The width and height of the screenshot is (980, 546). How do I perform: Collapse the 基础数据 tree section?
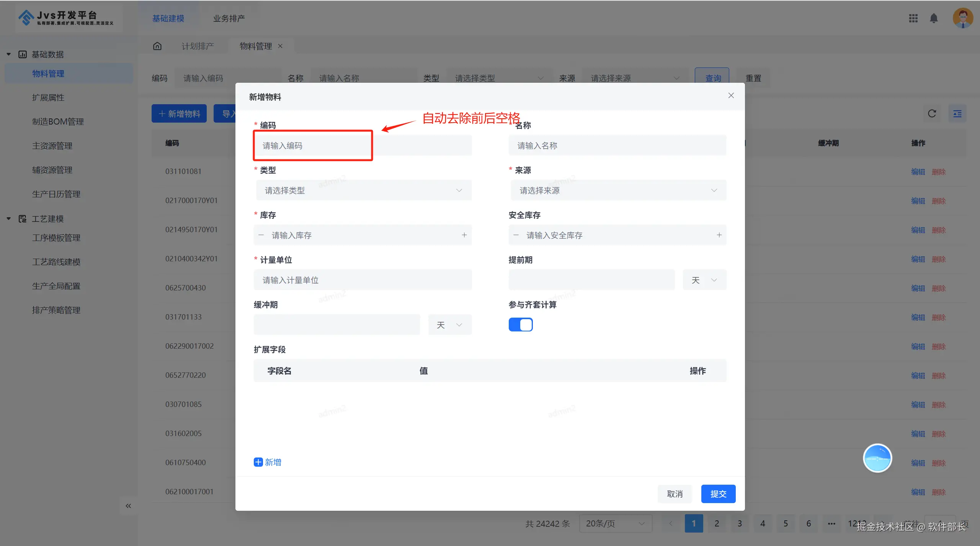click(8, 54)
